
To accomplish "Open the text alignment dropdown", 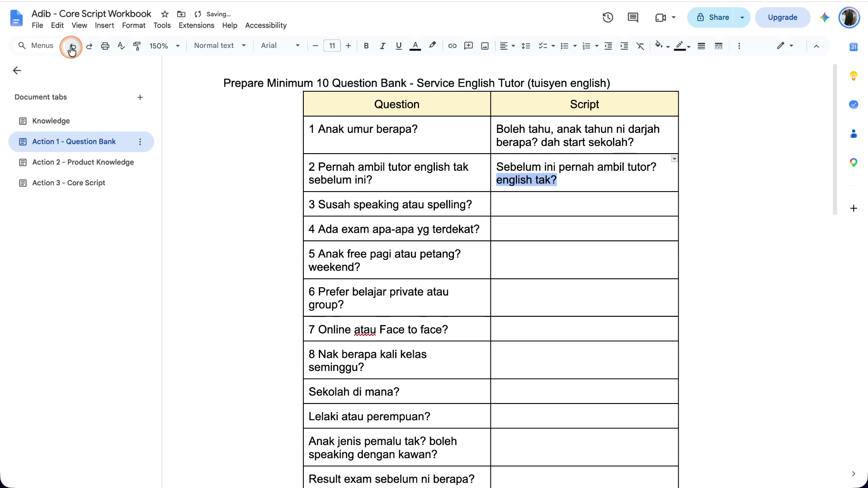I will click(507, 46).
